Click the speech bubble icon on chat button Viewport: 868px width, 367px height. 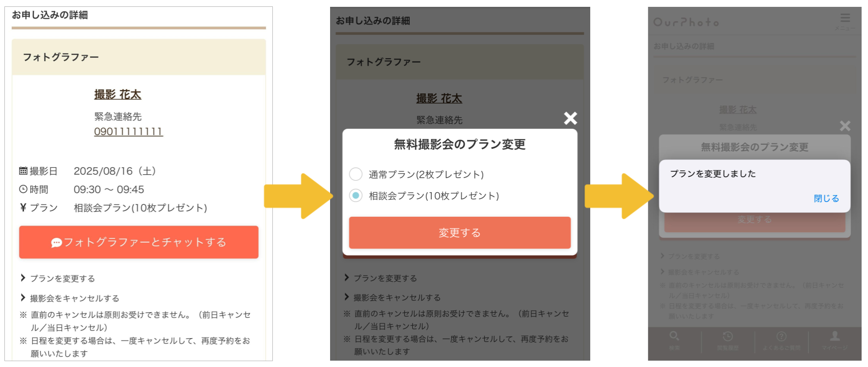[56, 243]
